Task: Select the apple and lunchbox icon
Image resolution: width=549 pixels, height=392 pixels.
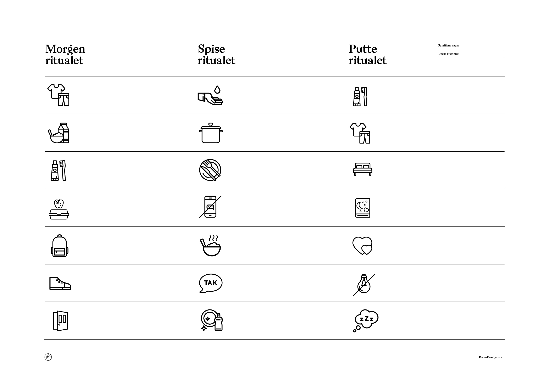Action: click(x=59, y=209)
